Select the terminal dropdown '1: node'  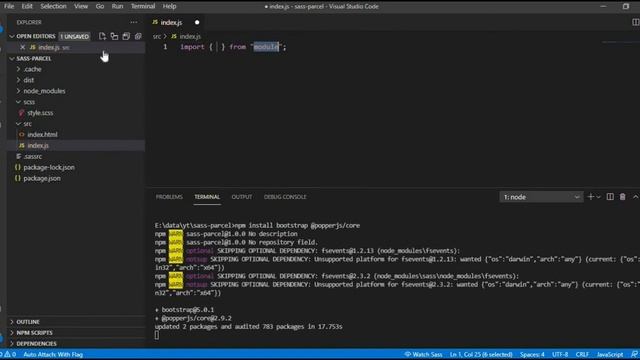[541, 197]
